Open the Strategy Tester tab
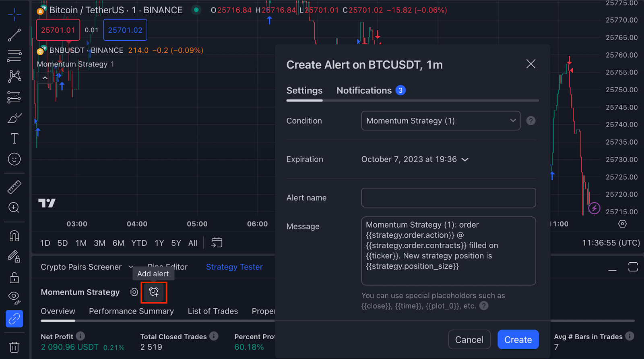This screenshot has height=359, width=644. pyautogui.click(x=234, y=267)
